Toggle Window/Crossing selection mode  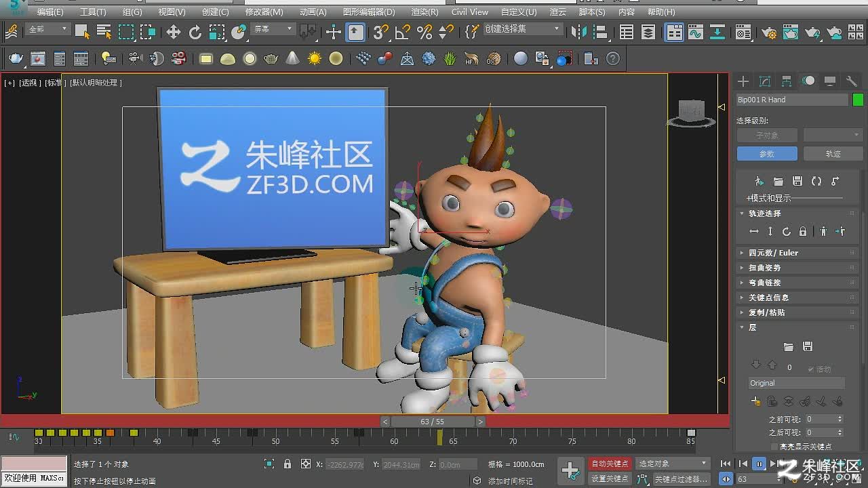click(148, 32)
